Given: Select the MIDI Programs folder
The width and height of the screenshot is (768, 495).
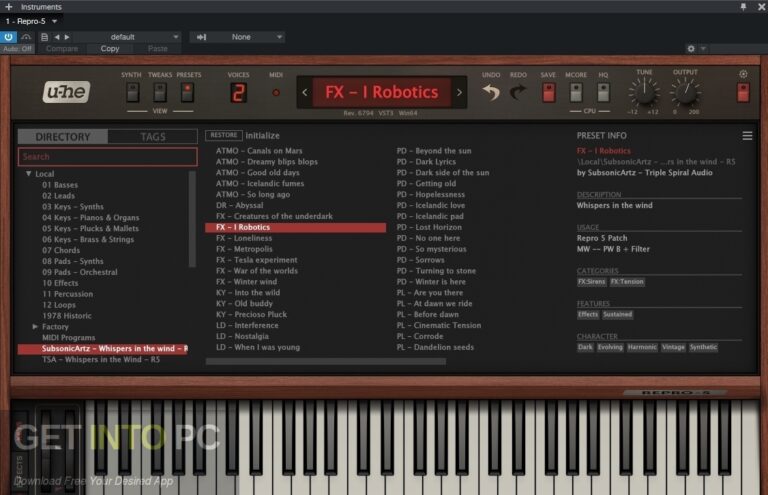Looking at the screenshot, I should (x=69, y=337).
